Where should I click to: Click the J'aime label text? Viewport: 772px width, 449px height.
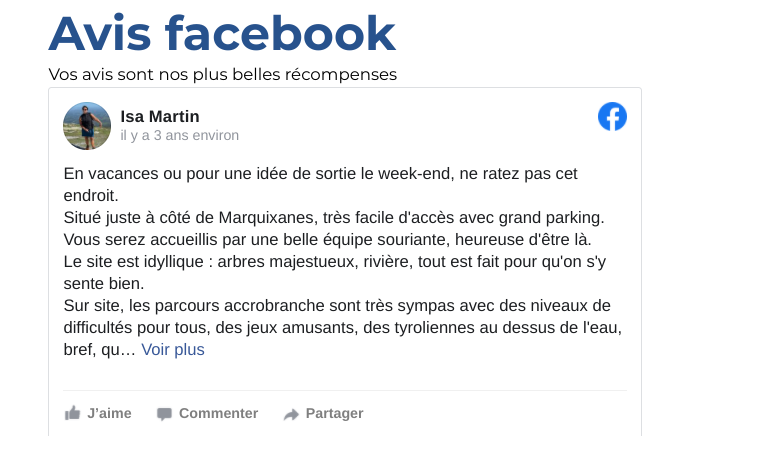tap(109, 413)
